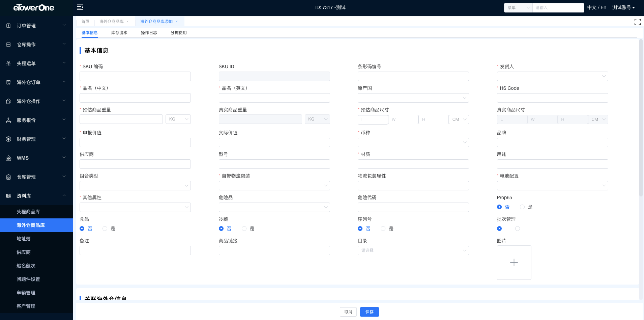The image size is (644, 320).
Task: Collapse the sidebar with the hamburger icon
Action: click(x=80, y=7)
